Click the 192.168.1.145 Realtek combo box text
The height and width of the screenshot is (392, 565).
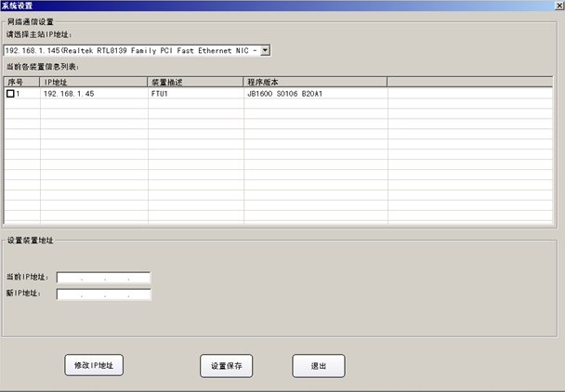[130, 49]
